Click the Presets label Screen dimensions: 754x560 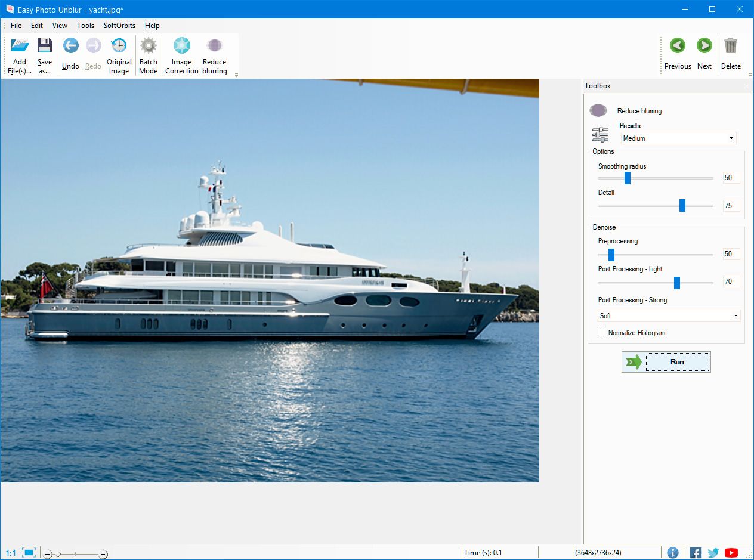tap(630, 126)
